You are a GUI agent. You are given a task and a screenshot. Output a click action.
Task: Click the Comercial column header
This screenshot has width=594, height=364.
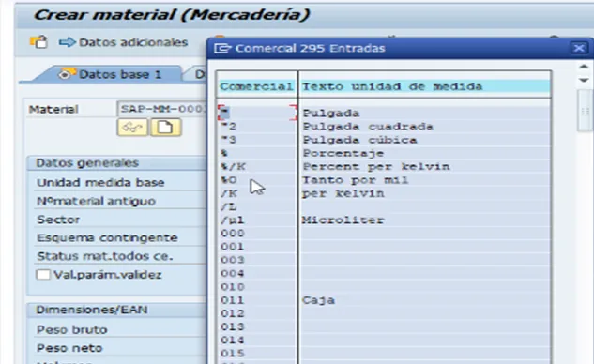coord(256,86)
